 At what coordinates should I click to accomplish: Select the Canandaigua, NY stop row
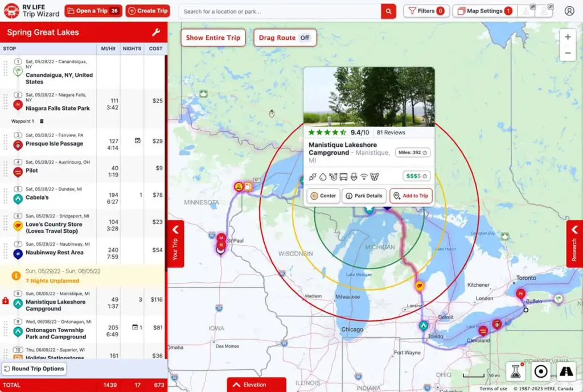click(x=83, y=72)
